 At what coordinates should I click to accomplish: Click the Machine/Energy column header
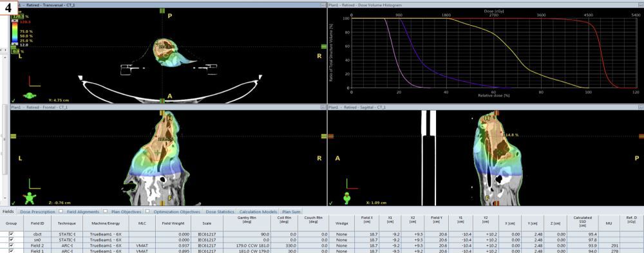click(106, 223)
